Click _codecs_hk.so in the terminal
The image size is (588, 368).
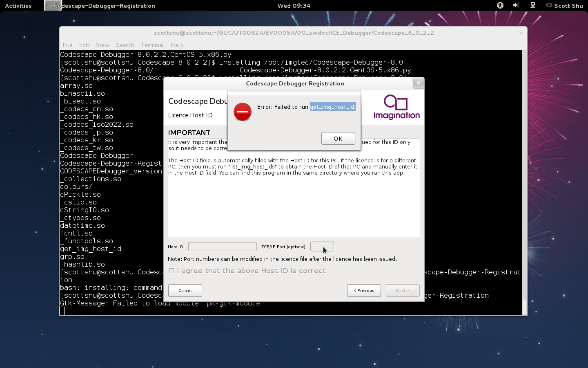[x=87, y=117]
